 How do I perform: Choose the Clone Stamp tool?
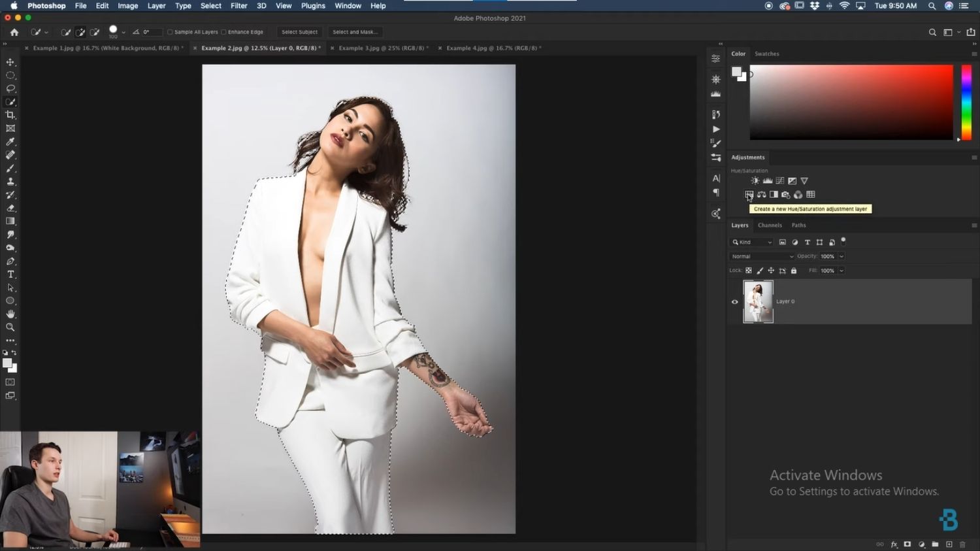point(10,181)
